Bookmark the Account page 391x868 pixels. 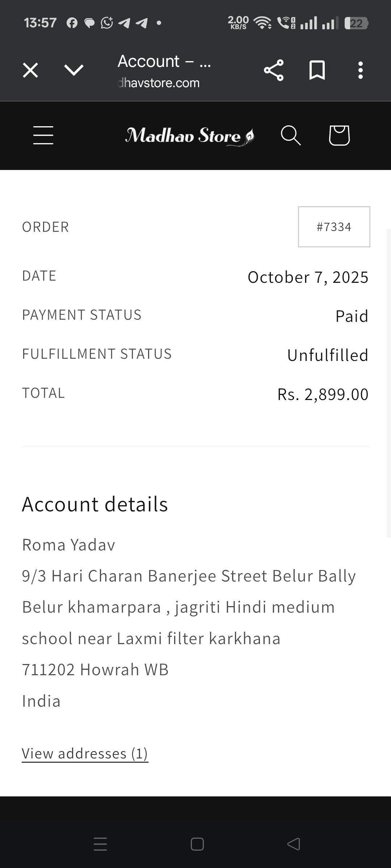click(x=317, y=70)
